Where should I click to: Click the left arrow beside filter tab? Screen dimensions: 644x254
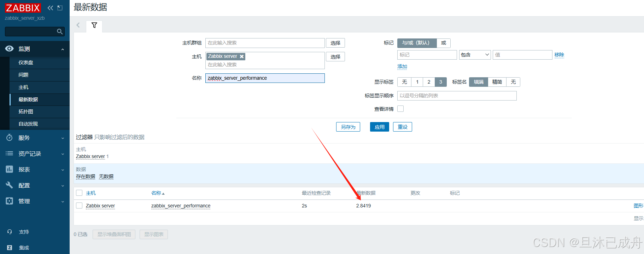click(78, 25)
